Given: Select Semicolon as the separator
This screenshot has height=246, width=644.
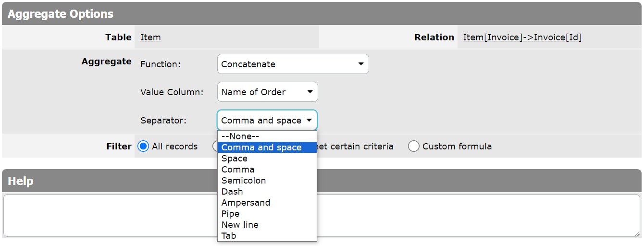Looking at the screenshot, I should pyautogui.click(x=267, y=181).
